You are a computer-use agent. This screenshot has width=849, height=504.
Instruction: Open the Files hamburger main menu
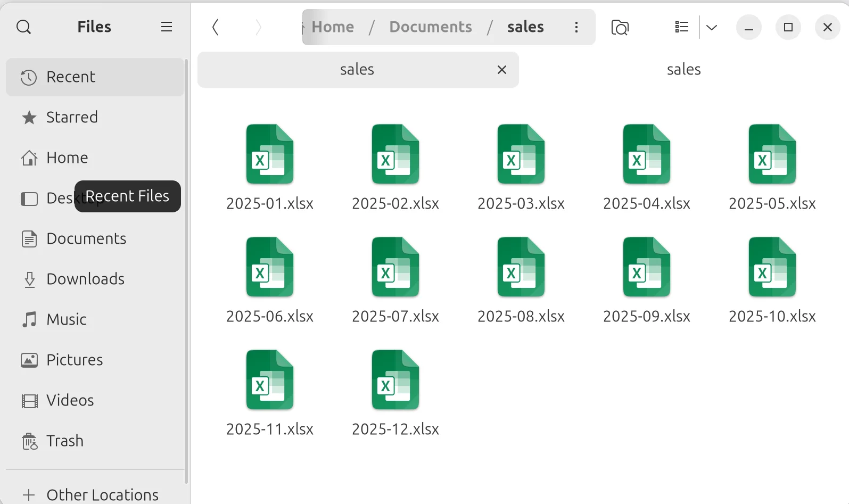(167, 27)
